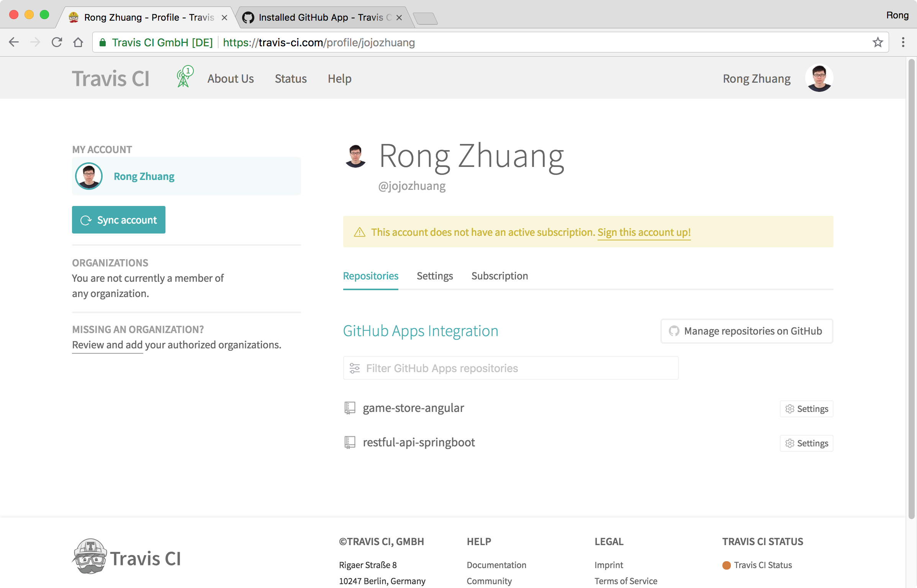This screenshot has width=917, height=588.
Task: Click the footer Travis CI Status link
Action: click(763, 565)
